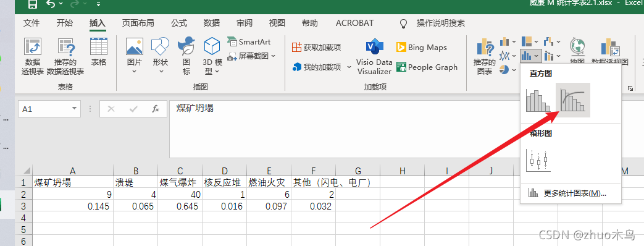
Task: Switch to the 数据 (Data) tab
Action: coord(212,23)
